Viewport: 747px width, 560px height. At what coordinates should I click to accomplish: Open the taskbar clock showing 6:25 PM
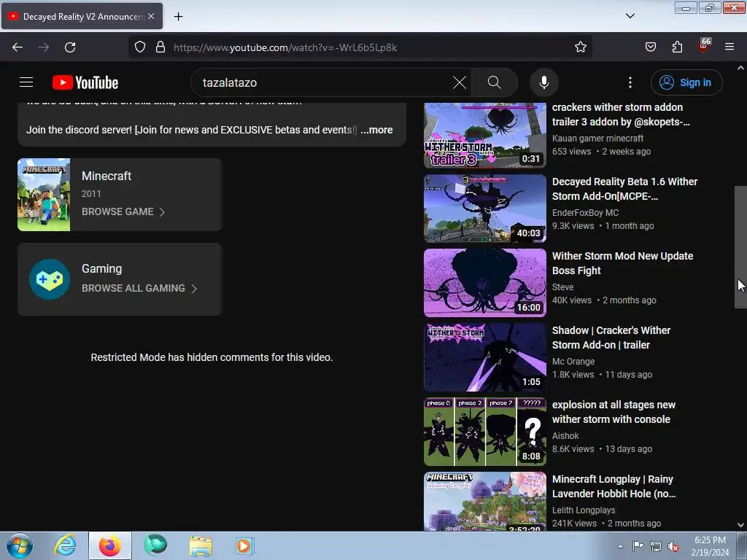710,546
